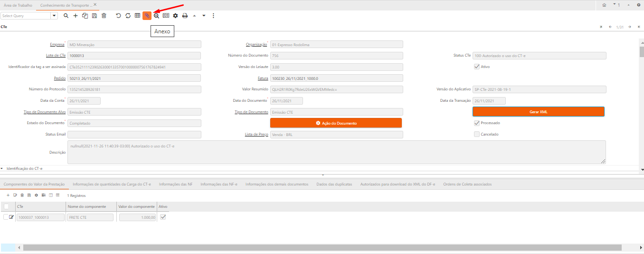Image resolution: width=644 pixels, height=254 pixels.
Task: Switch to Informações das NF-e tab
Action: [218, 184]
